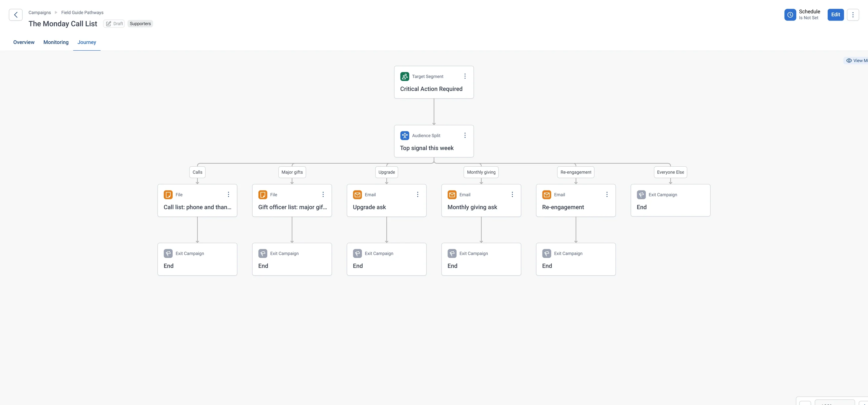Open options menu for Monthly giving ask email
The width and height of the screenshot is (868, 405).
tap(512, 195)
